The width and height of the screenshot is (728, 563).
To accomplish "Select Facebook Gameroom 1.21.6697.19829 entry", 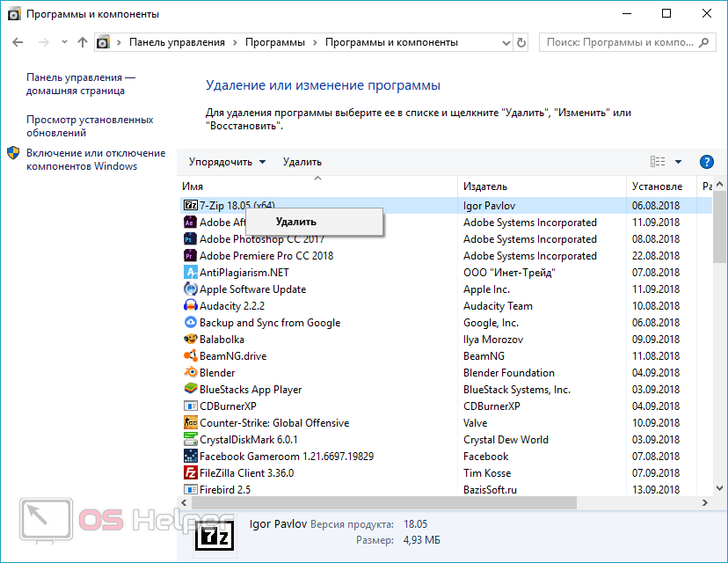I will 287,457.
